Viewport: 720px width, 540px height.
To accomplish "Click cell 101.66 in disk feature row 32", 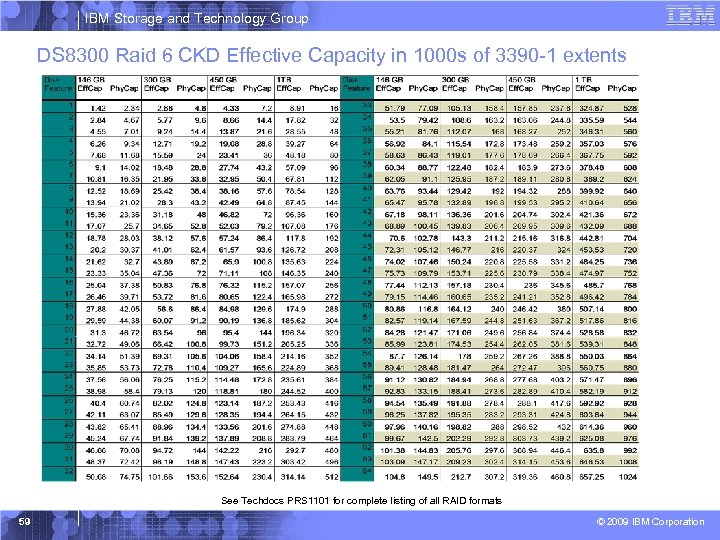I will click(x=161, y=477).
